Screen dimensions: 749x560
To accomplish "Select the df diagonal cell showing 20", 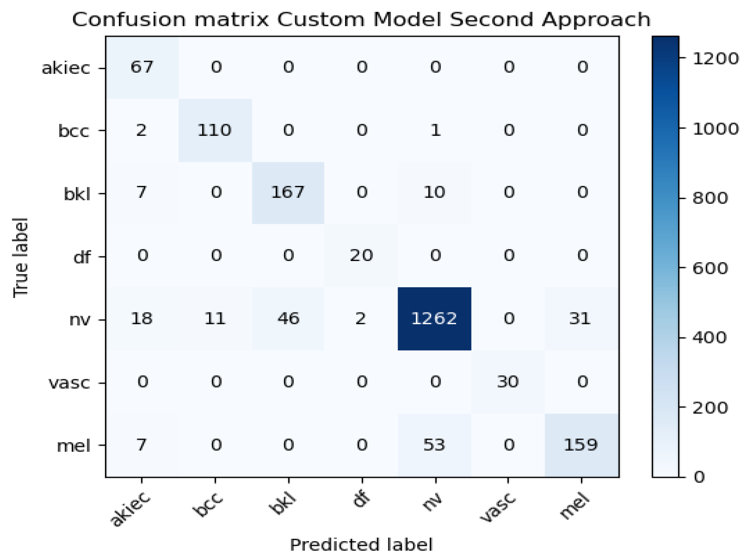I will [361, 256].
